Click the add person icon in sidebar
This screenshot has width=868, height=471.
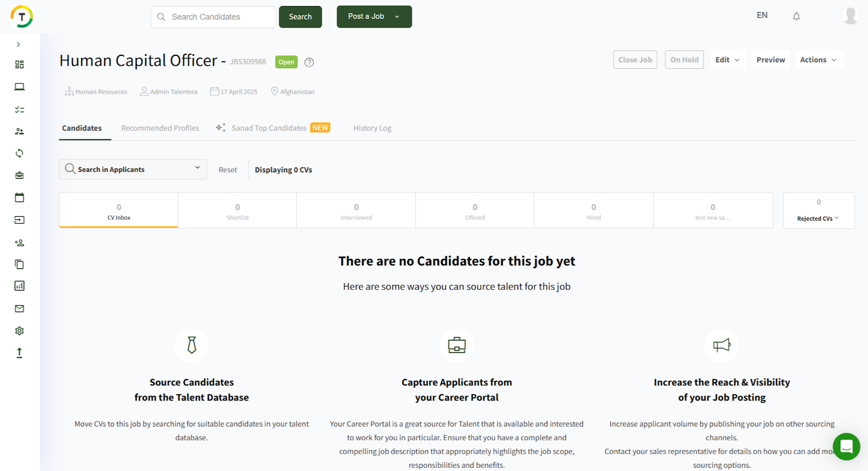pos(20,243)
